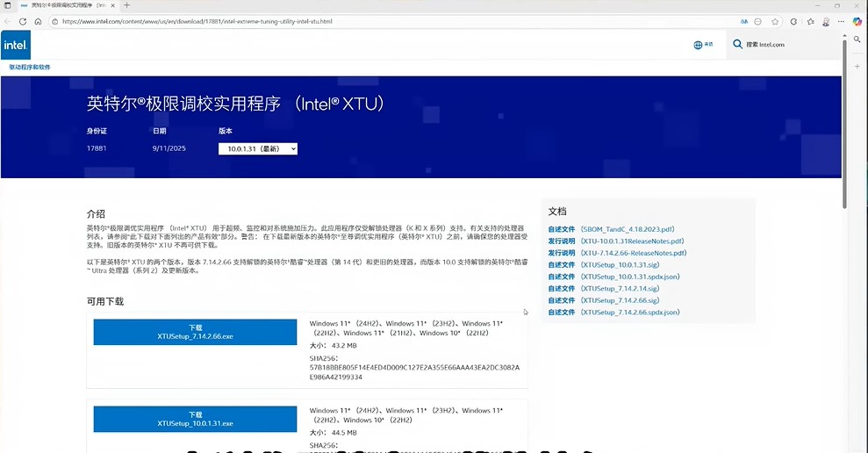Click the Edge sidebar search icon
The height and width of the screenshot is (453, 868).
point(857,40)
